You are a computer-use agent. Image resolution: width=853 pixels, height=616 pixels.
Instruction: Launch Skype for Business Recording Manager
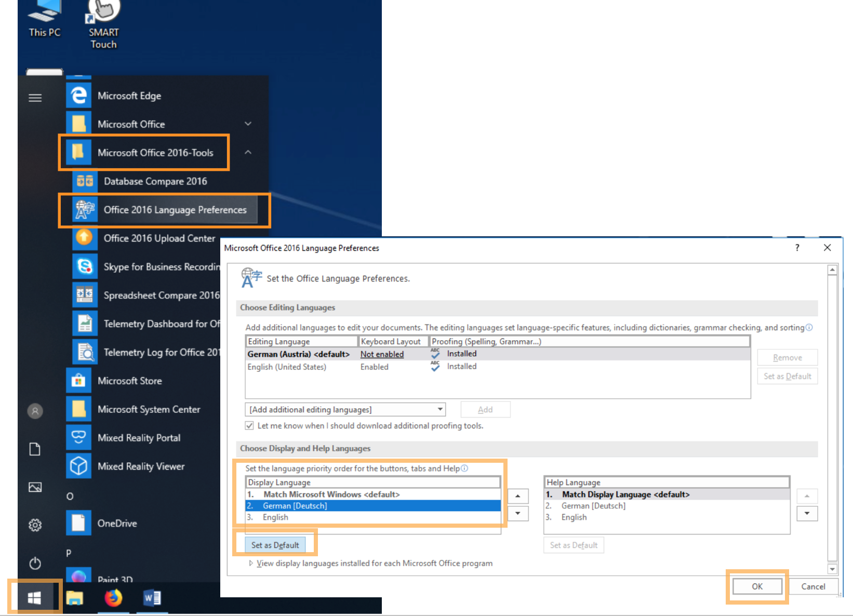[146, 266]
